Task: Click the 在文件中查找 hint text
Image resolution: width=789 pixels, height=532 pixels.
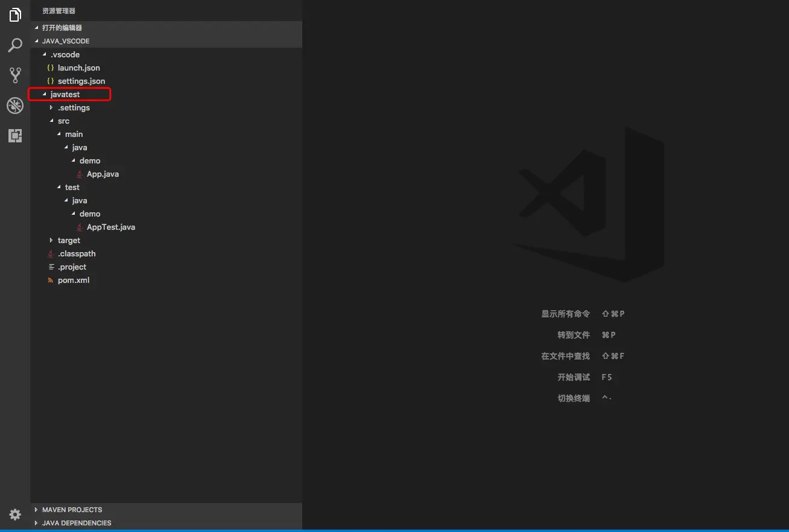Action: tap(565, 356)
